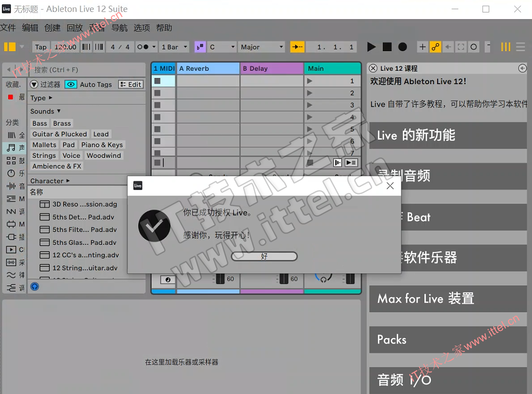Open the Instruments clock-shaped category icon
This screenshot has width=532, height=394.
click(x=11, y=173)
